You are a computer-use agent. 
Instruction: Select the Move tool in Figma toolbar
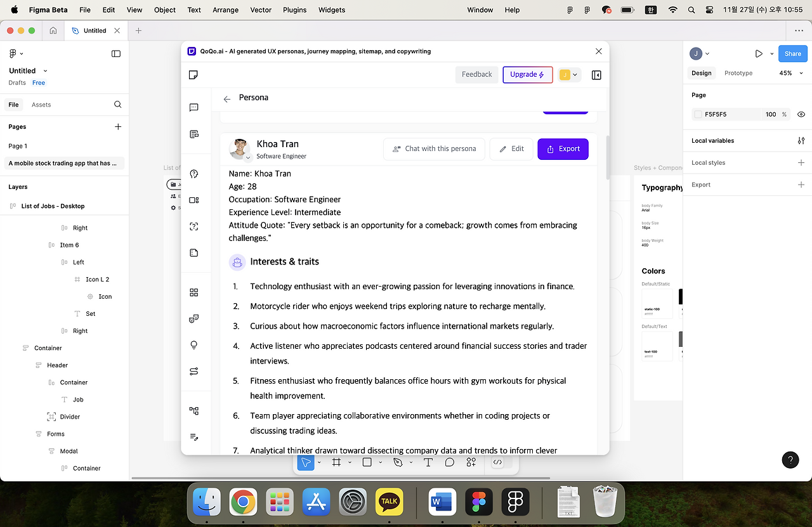306,462
